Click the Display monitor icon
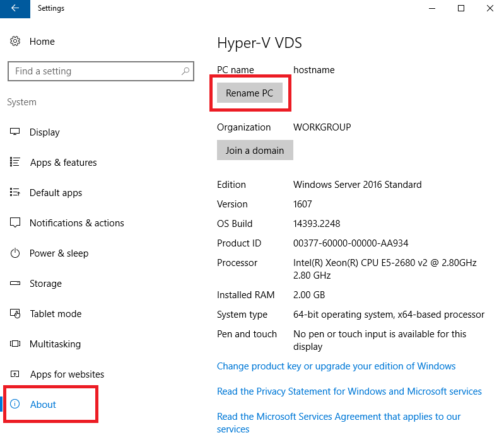This screenshot has width=504, height=440. tap(15, 132)
